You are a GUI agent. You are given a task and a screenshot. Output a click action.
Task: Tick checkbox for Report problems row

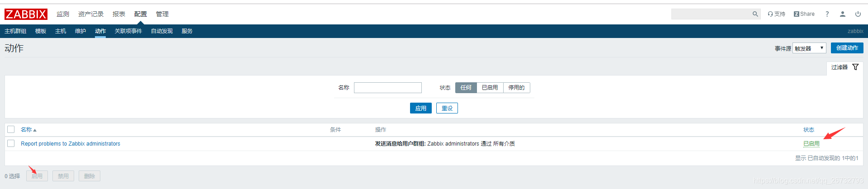(x=11, y=143)
